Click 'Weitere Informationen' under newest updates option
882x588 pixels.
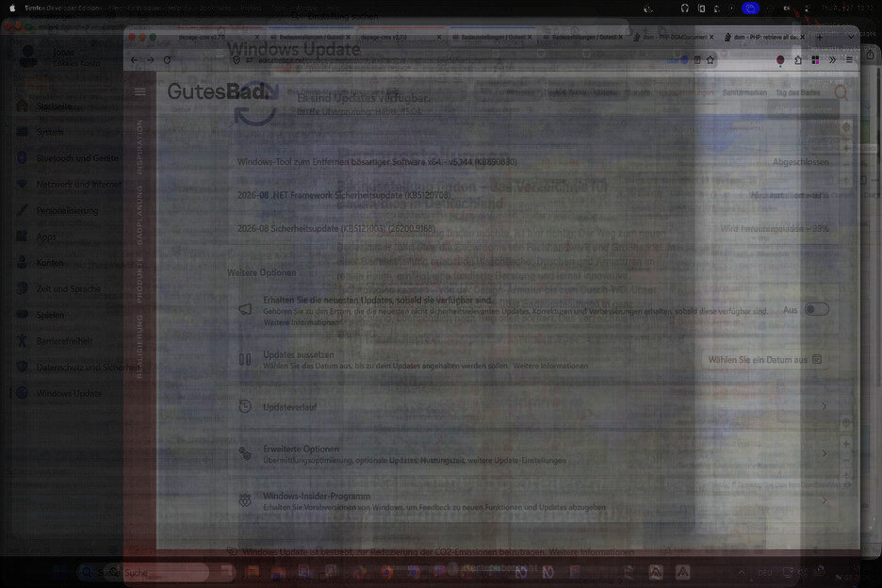point(301,322)
